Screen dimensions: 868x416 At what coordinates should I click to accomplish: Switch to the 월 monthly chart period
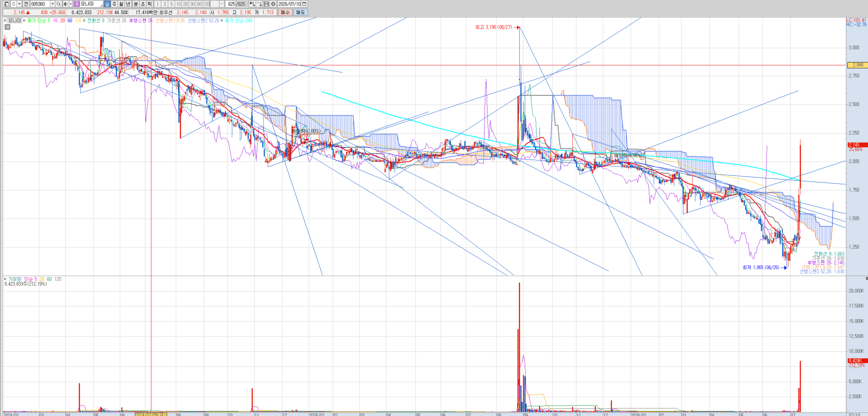click(121, 4)
